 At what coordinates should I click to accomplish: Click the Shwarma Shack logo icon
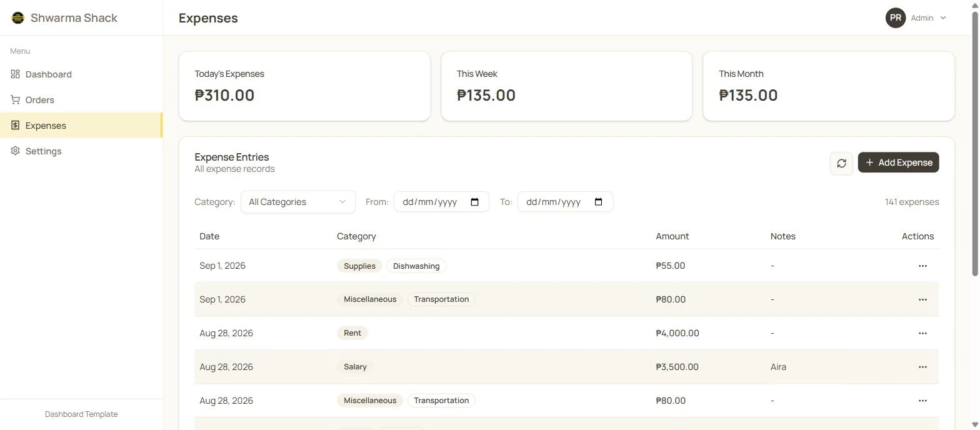17,17
